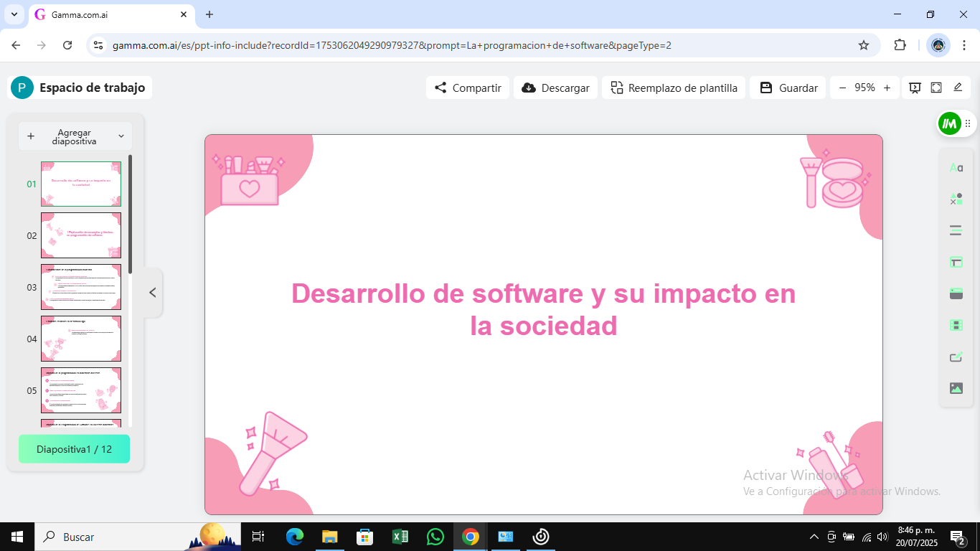Screen dimensions: 980x551
Task: Open Task View in taskbar
Action: click(x=258, y=537)
